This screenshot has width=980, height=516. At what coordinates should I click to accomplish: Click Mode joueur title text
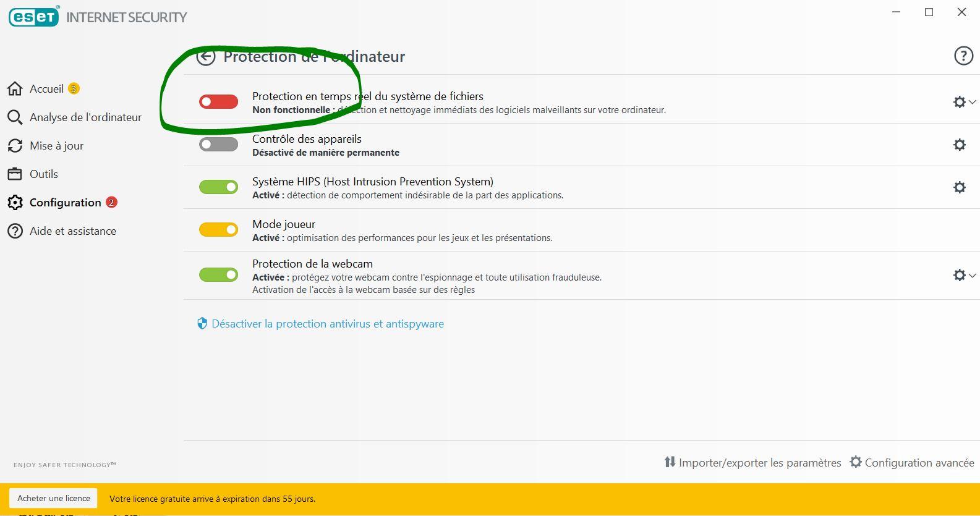[284, 224]
